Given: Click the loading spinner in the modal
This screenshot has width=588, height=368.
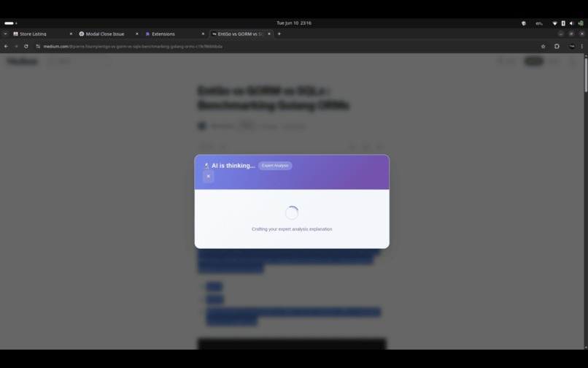Looking at the screenshot, I should (x=292, y=212).
